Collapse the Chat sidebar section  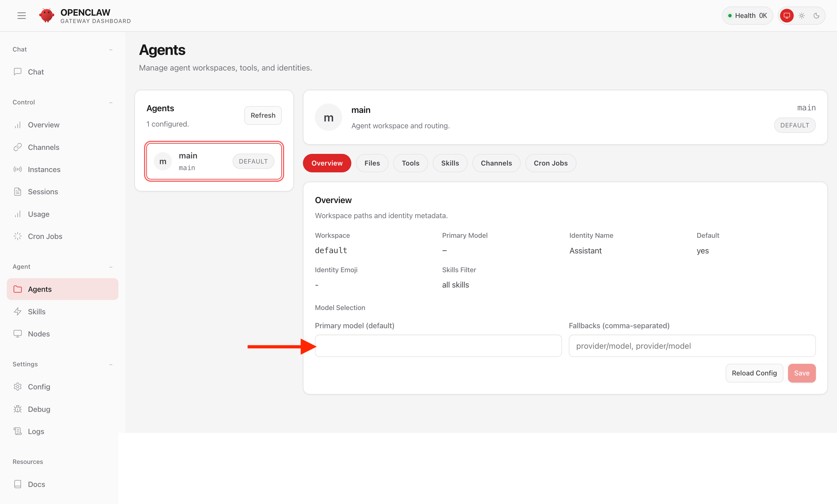[x=111, y=49]
